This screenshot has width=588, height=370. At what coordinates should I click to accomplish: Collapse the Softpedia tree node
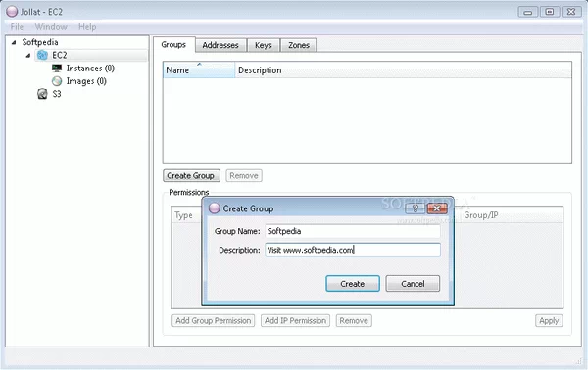coord(14,42)
